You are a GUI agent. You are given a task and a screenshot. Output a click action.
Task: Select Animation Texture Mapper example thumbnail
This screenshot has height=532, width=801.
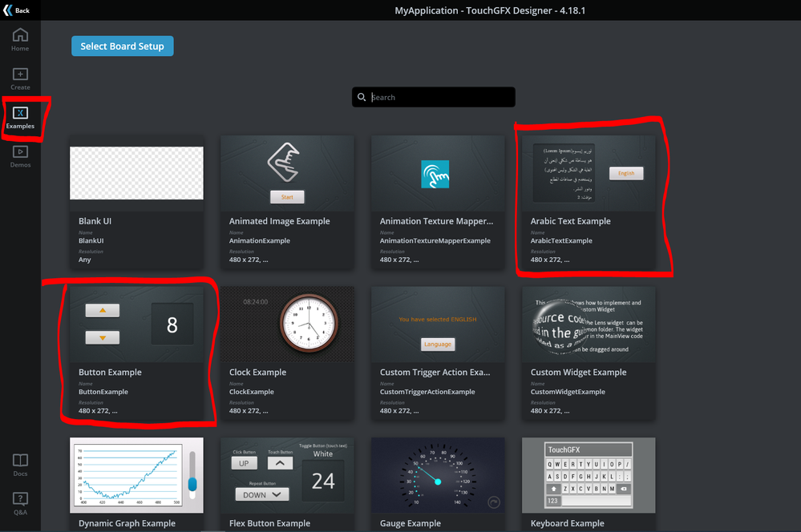point(438,173)
